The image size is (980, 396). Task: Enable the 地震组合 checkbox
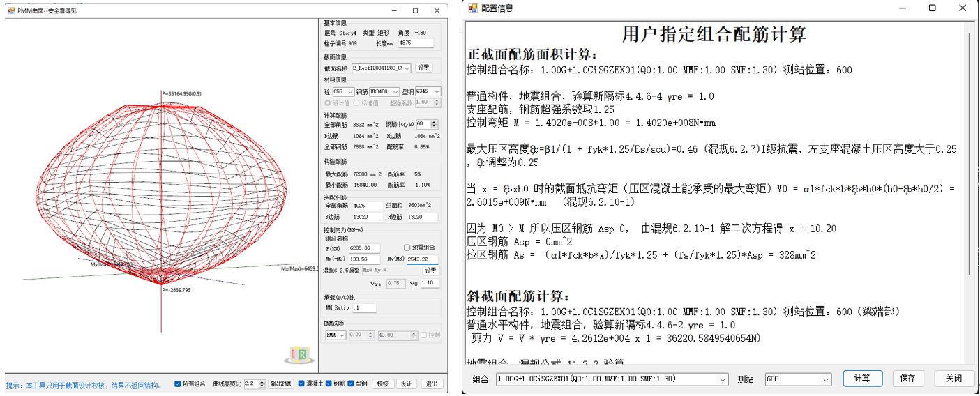pos(407,247)
